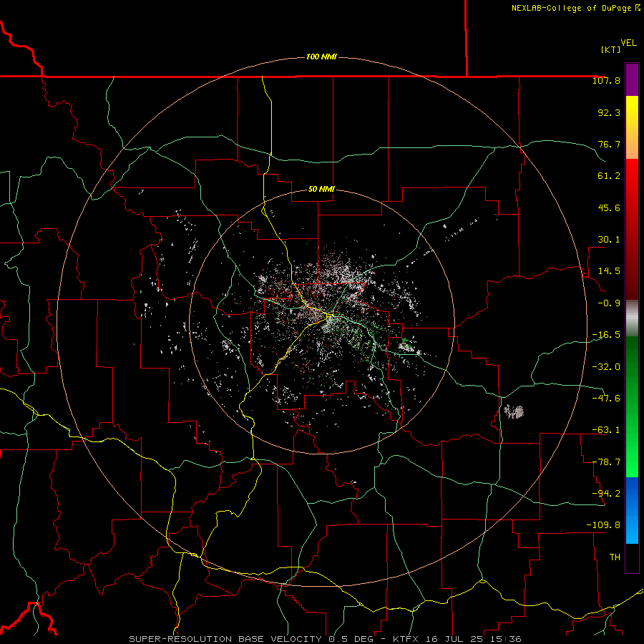Click the 45.6 velocity scale value
Viewport: 644px width, 644px height.
609,208
